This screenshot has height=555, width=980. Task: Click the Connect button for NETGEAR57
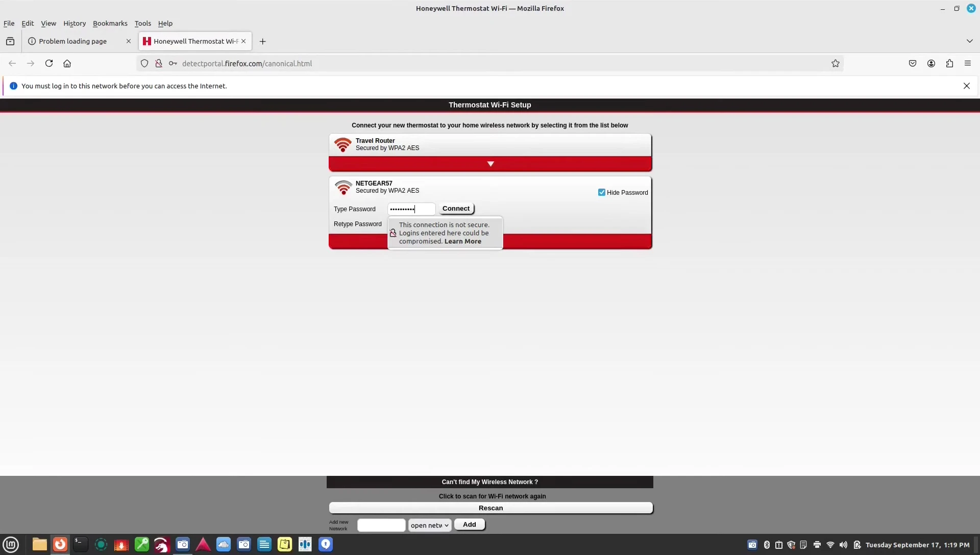[456, 209]
